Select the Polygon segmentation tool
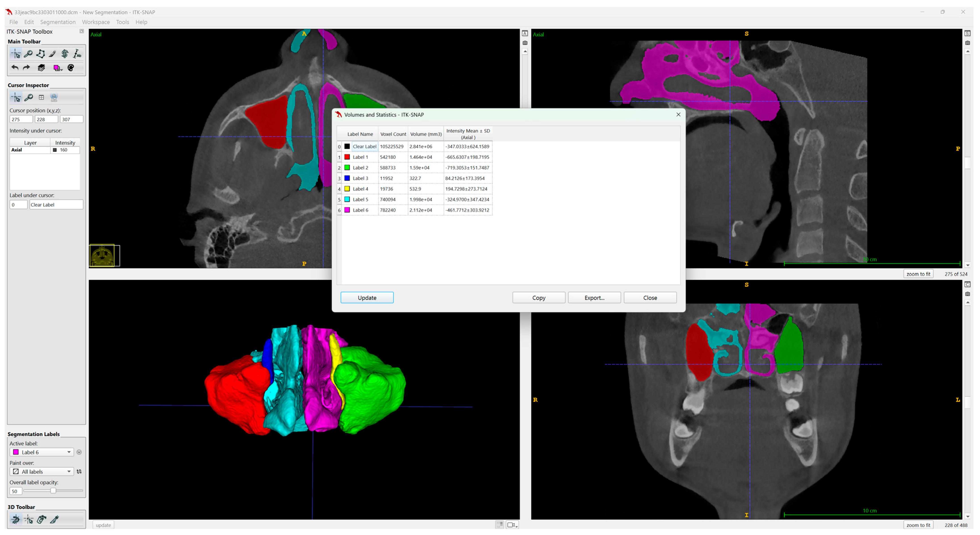980x535 pixels. click(x=40, y=54)
